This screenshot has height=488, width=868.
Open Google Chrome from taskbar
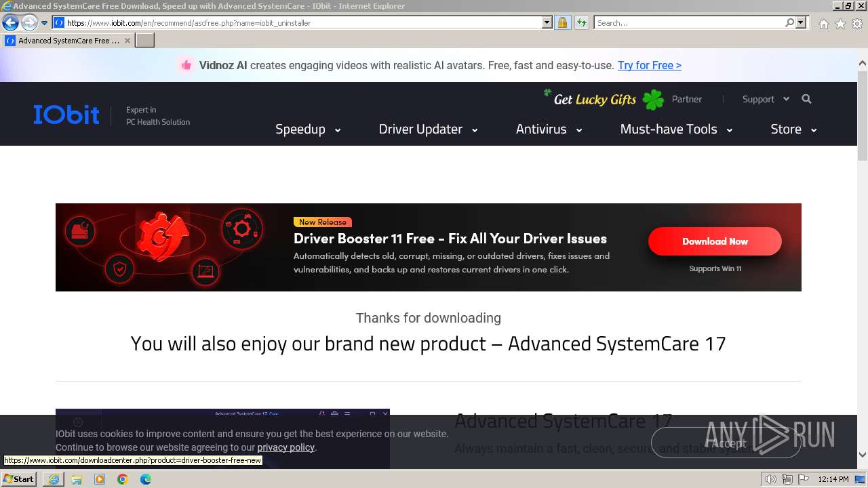pos(123,479)
